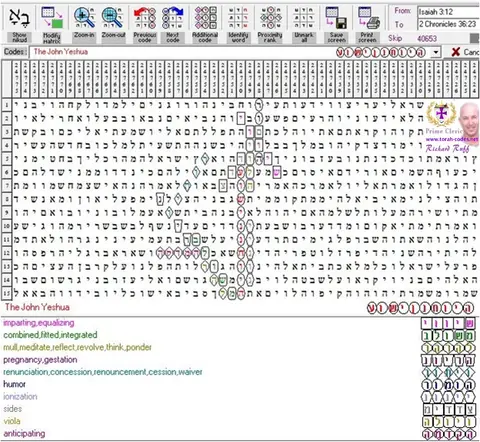Viewport: 480px width, 442px height.
Task: Click the Zoom-out magnifier icon
Action: [113, 18]
